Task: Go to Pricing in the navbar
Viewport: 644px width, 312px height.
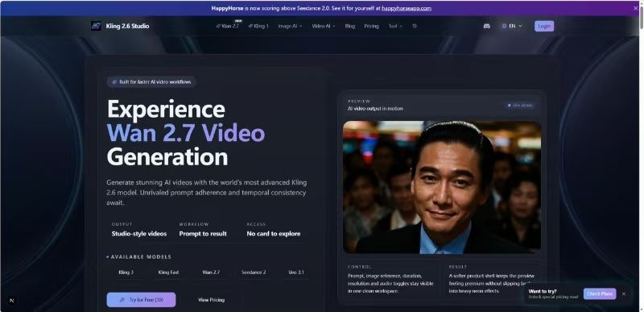Action: [x=371, y=26]
